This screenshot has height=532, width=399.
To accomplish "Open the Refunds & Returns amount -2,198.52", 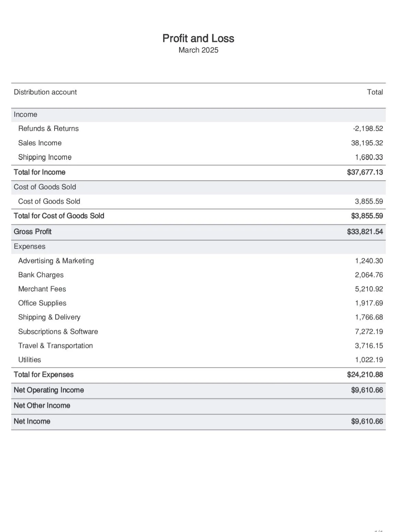I will point(368,128).
